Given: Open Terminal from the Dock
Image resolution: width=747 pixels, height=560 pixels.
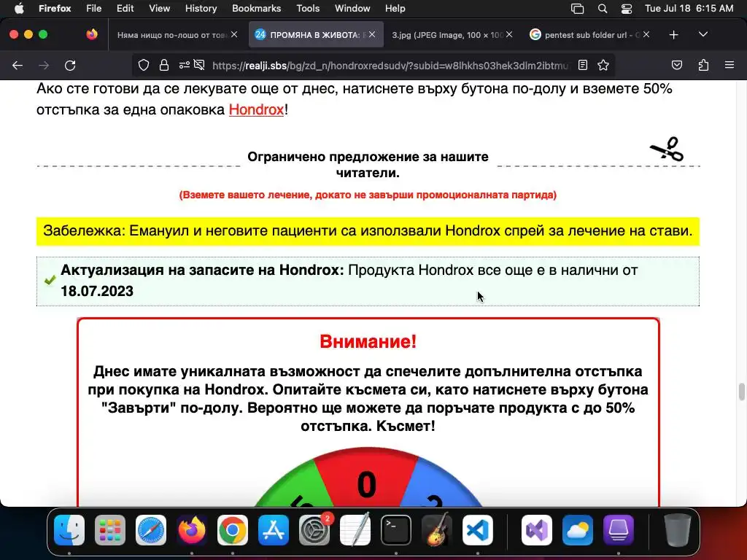Looking at the screenshot, I should pos(396,530).
